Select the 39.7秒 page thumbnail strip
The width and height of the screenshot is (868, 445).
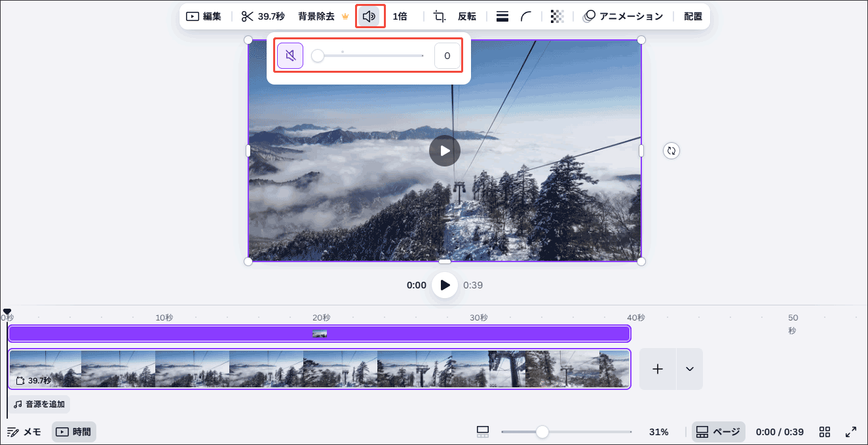point(319,370)
